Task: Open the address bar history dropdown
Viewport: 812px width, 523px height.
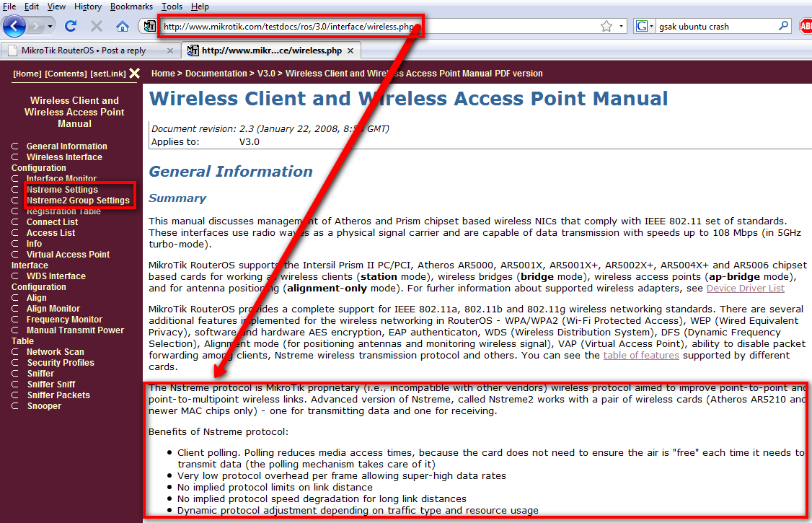Action: pyautogui.click(x=621, y=27)
